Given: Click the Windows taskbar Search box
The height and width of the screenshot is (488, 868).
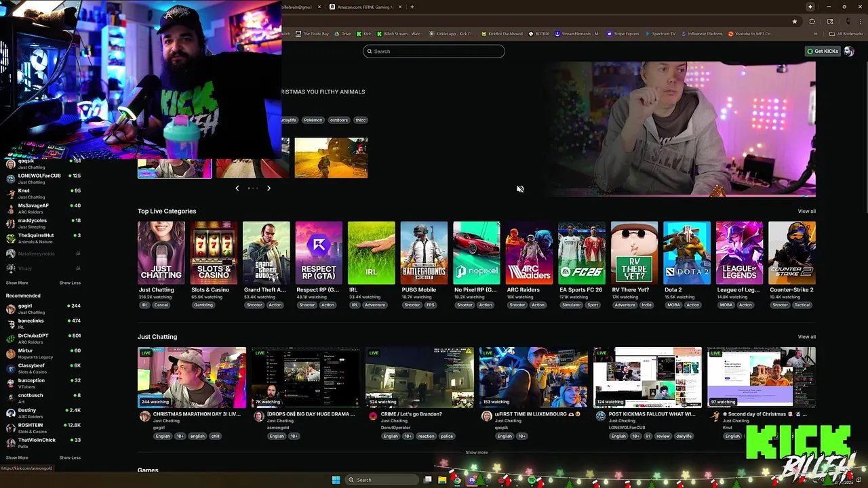Looking at the screenshot, I should tap(382, 480).
